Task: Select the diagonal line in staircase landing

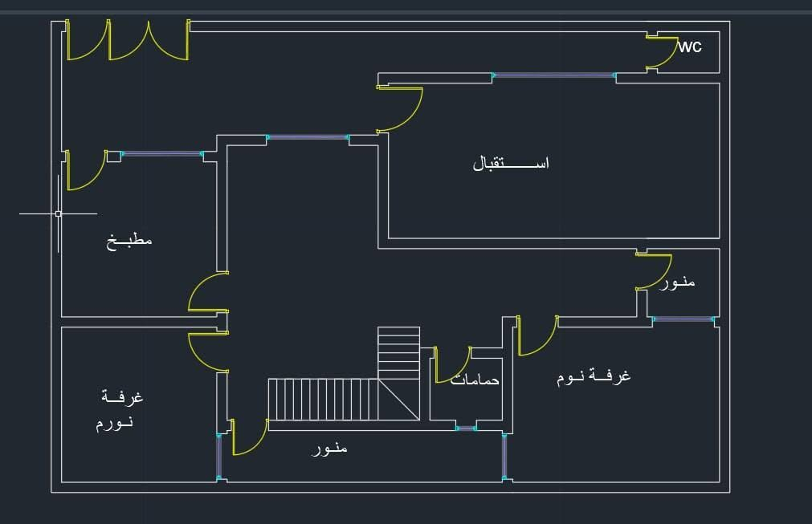Action: pos(398,400)
